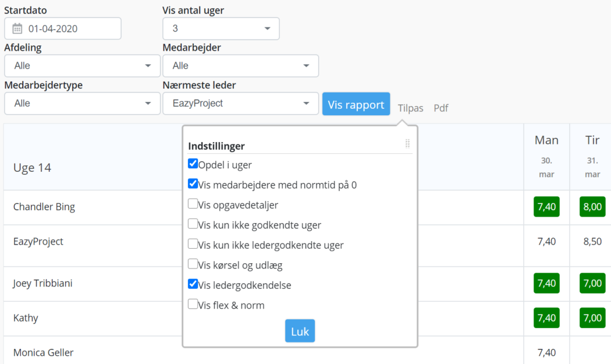Click Chandler Bing's green 7,40 Monday cell
Screen dimensions: 611x364
click(x=547, y=207)
